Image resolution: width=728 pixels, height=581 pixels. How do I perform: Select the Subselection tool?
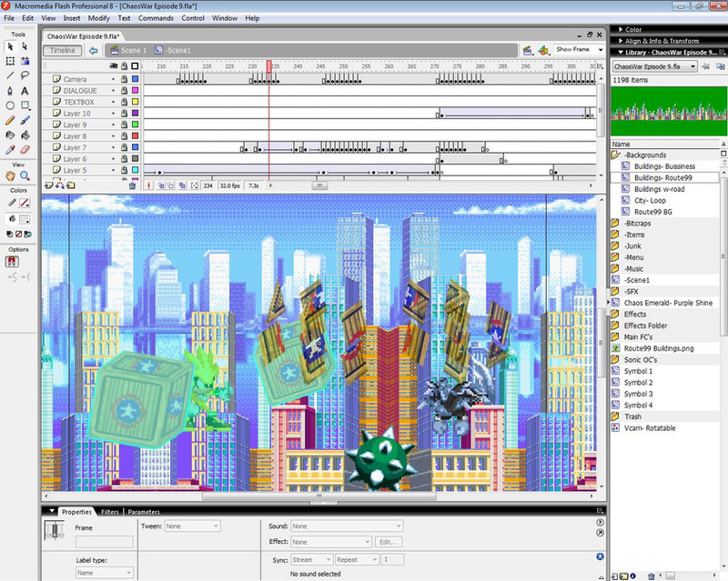(x=25, y=46)
